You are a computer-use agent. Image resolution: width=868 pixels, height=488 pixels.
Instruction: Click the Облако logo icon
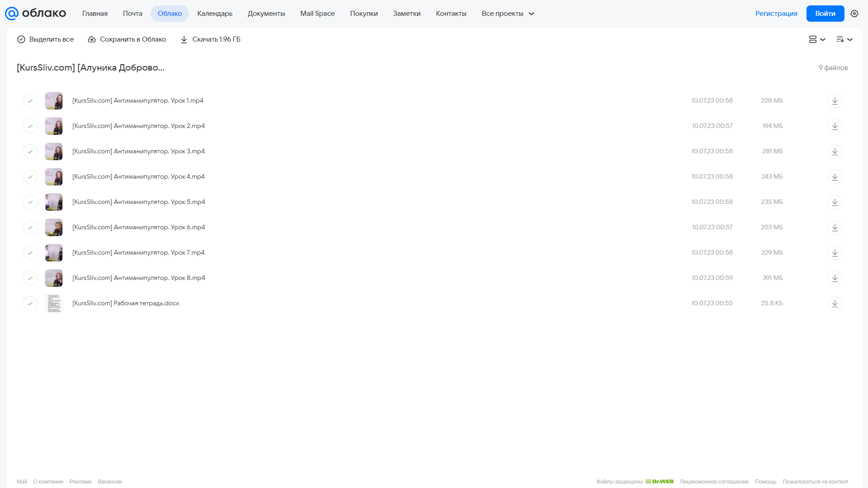tap(12, 14)
